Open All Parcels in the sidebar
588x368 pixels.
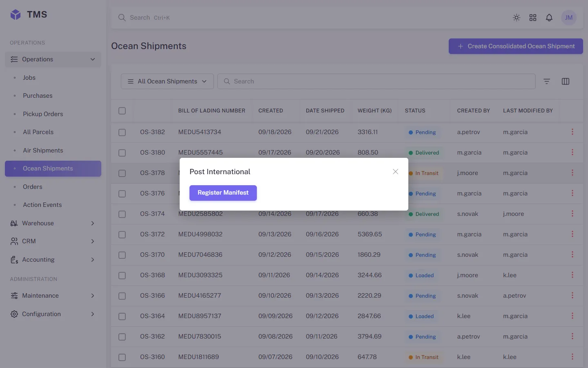(53, 132)
